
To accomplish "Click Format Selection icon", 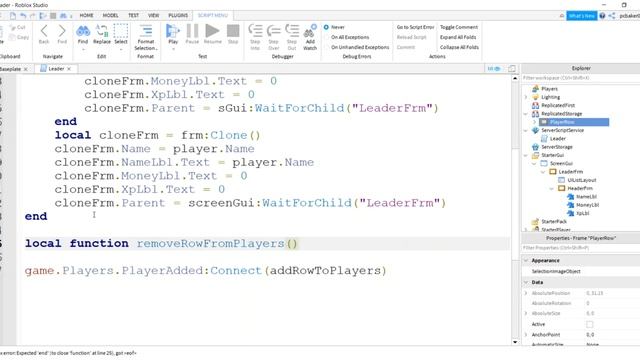I will coord(146,31).
